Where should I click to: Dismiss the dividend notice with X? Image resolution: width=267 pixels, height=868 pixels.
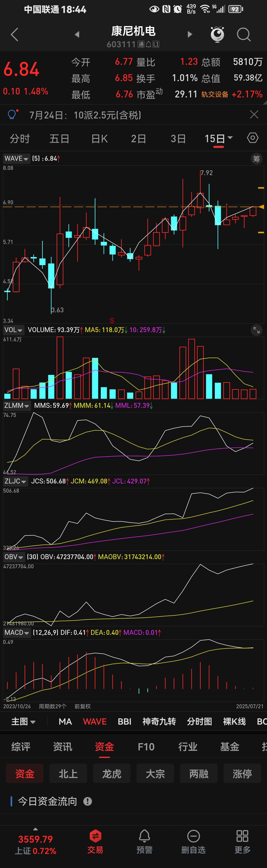pos(254,114)
